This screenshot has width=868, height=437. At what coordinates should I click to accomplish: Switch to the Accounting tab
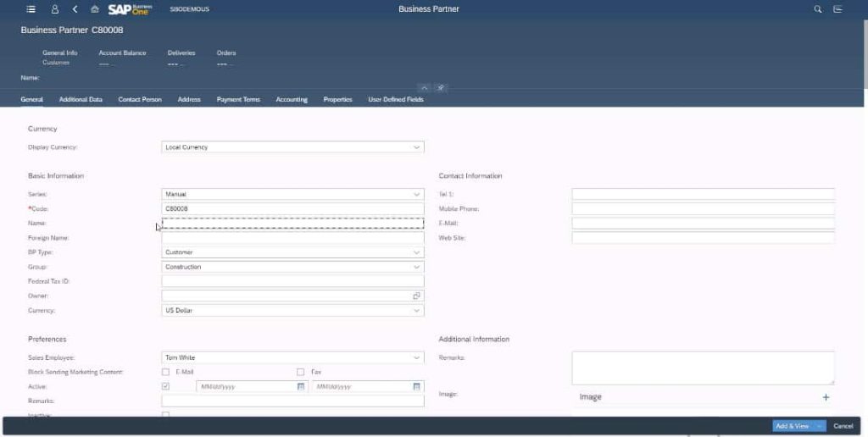pos(292,100)
